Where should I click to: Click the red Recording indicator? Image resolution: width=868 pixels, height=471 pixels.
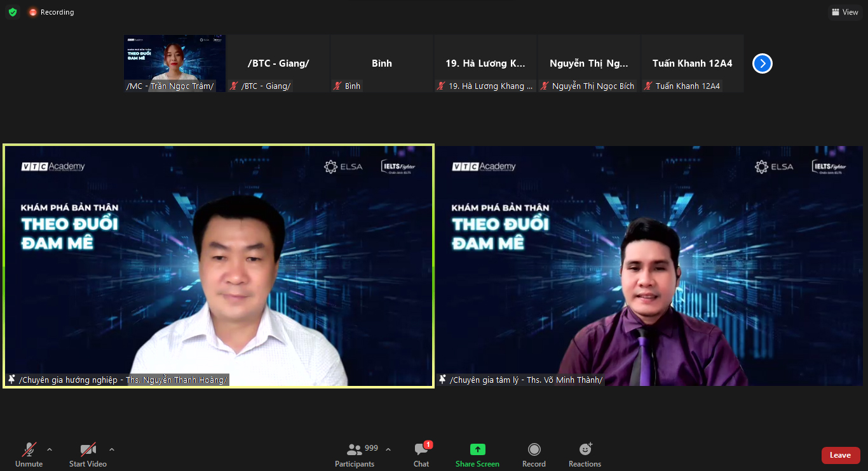pos(51,12)
